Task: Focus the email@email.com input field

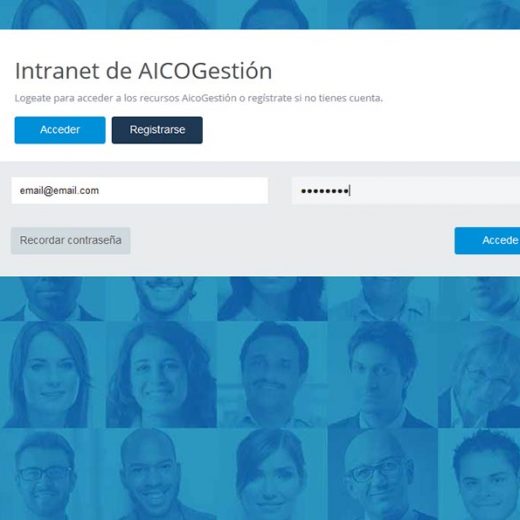Action: (140, 191)
